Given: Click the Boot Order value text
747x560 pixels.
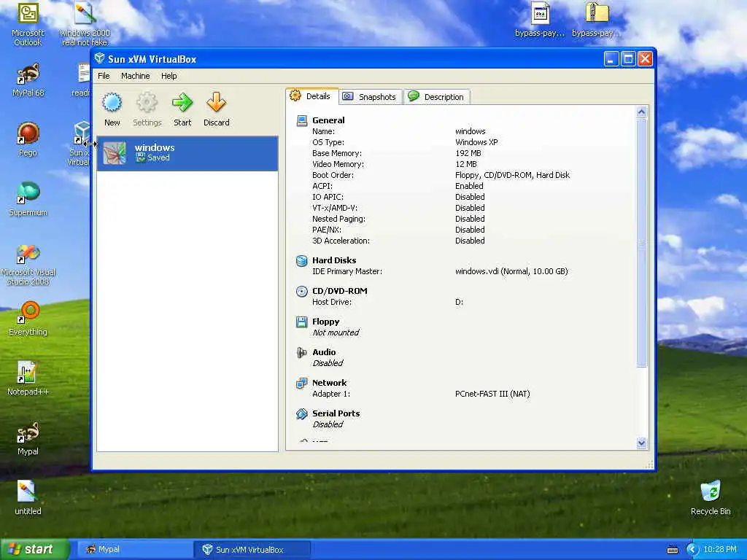Looking at the screenshot, I should [512, 175].
